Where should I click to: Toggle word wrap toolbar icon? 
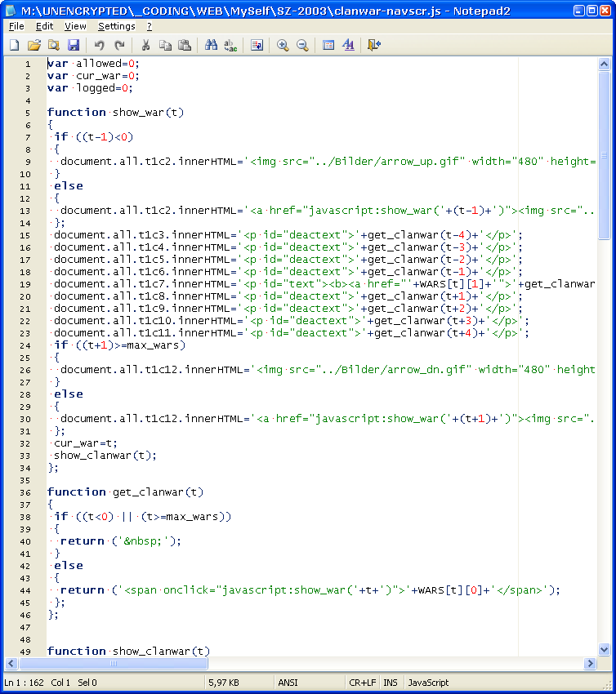257,45
